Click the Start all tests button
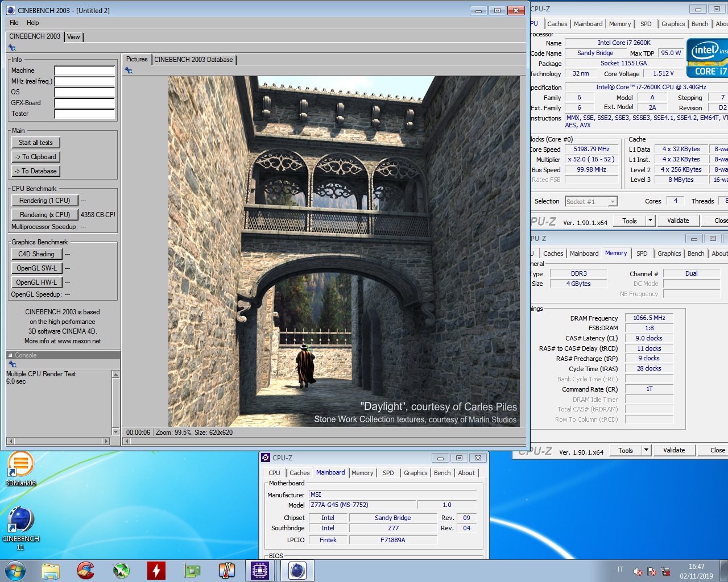The image size is (728, 582). pyautogui.click(x=36, y=143)
